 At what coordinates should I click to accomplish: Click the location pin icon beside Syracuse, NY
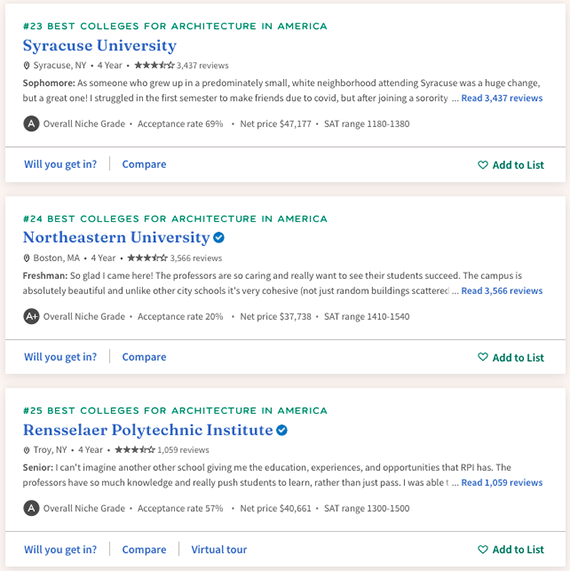pyautogui.click(x=26, y=66)
